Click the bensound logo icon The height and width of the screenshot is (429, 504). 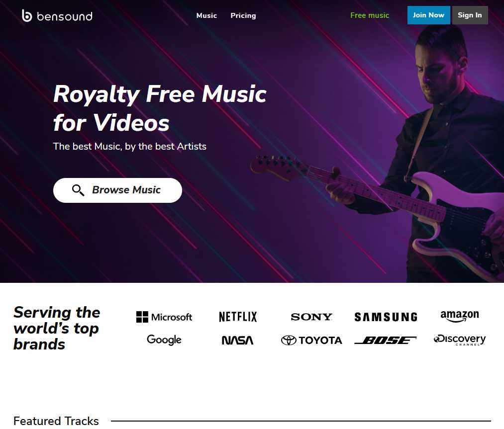pos(27,15)
